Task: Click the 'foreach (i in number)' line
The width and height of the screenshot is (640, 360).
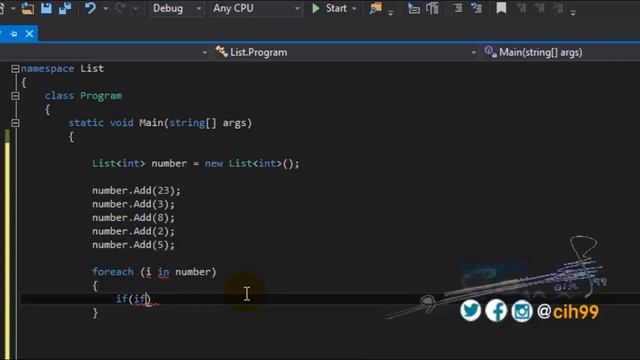Action: click(154, 272)
